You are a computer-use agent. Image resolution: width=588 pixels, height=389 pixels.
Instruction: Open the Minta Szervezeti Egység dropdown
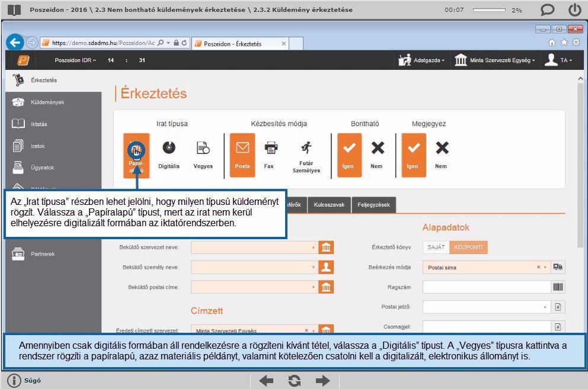tap(494, 60)
